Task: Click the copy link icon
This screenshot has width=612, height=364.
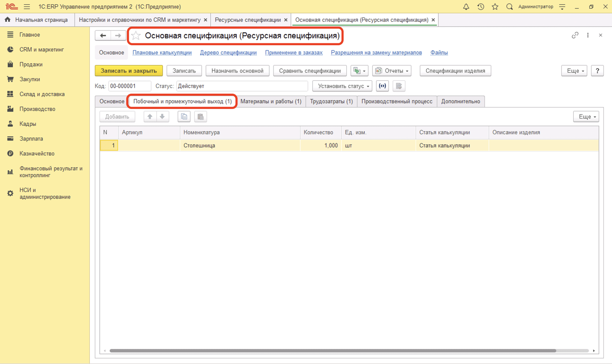Action: click(575, 35)
